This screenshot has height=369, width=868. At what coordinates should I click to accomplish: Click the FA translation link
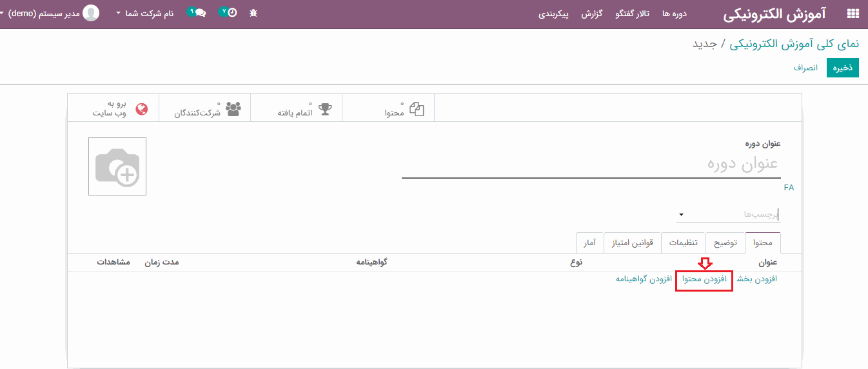(789, 188)
